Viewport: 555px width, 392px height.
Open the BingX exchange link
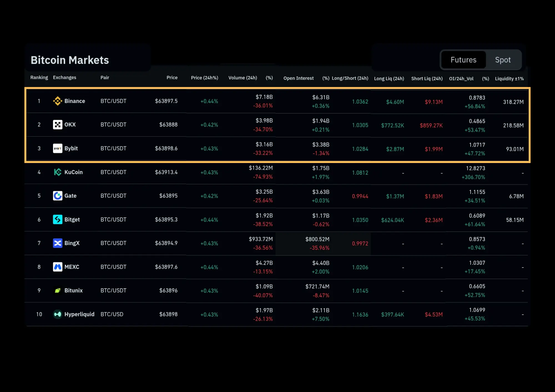72,243
